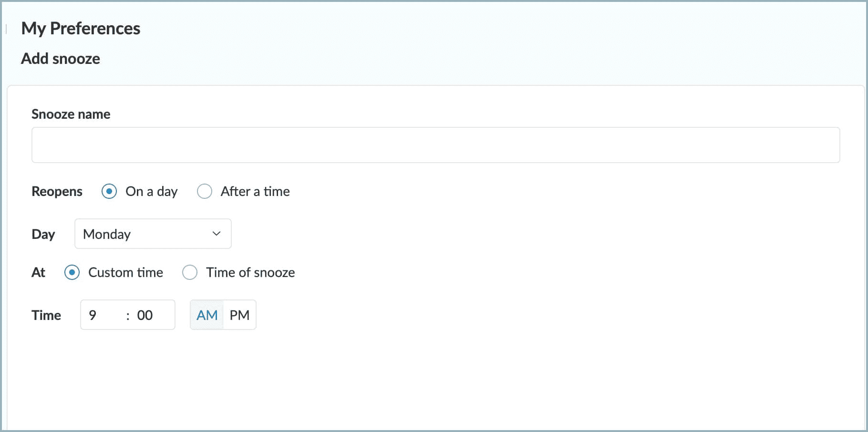Choose the "Time of snooze" radio circle
This screenshot has height=432, width=868.
click(190, 272)
